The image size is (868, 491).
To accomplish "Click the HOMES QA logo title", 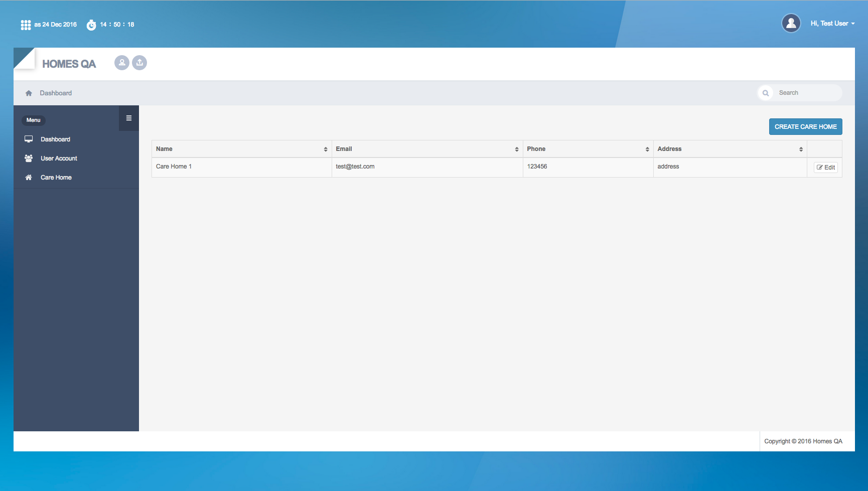I will coord(69,64).
